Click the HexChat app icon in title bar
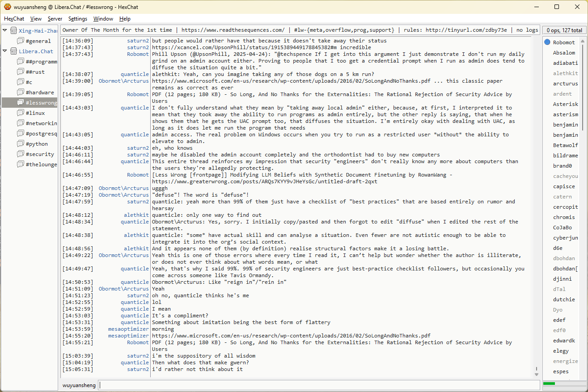 pyautogui.click(x=7, y=7)
